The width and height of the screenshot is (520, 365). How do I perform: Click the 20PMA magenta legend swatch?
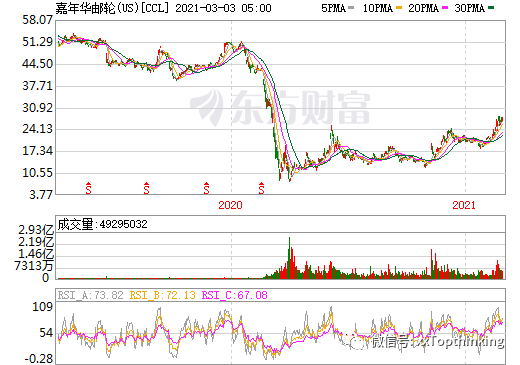445,8
